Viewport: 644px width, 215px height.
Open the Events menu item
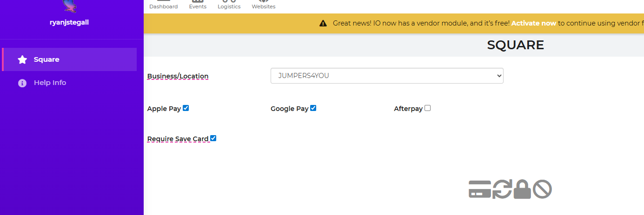click(198, 6)
